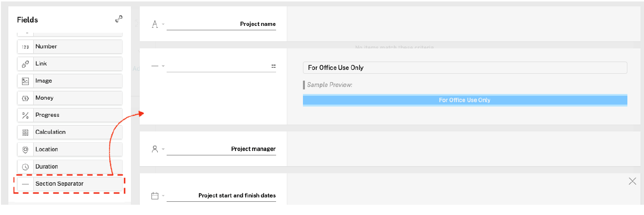
Task: Select the Number field type icon
Action: coord(25,47)
